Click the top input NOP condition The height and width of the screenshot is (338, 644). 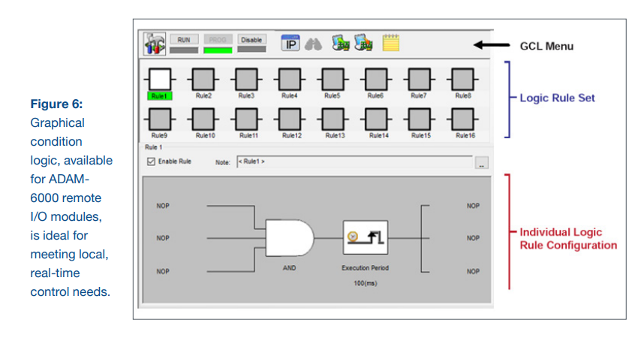point(163,206)
